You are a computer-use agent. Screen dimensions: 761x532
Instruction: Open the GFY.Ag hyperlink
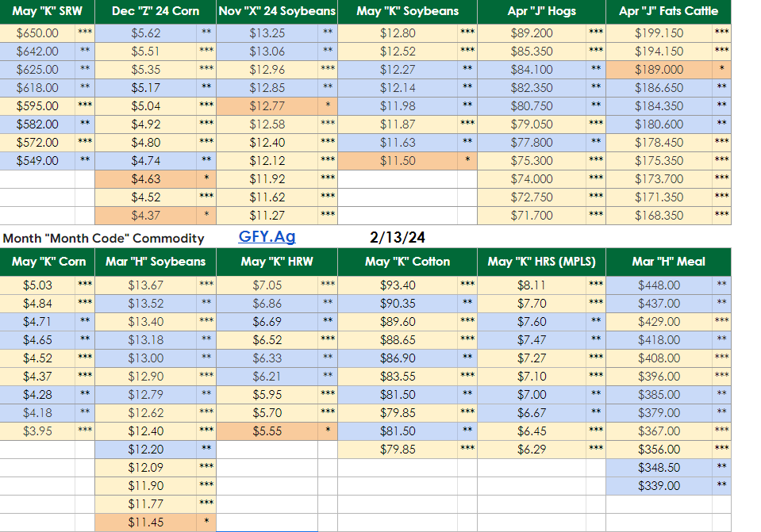click(267, 236)
